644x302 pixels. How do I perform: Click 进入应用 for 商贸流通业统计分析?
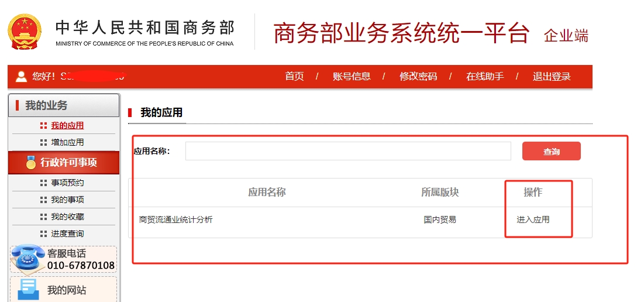(533, 220)
